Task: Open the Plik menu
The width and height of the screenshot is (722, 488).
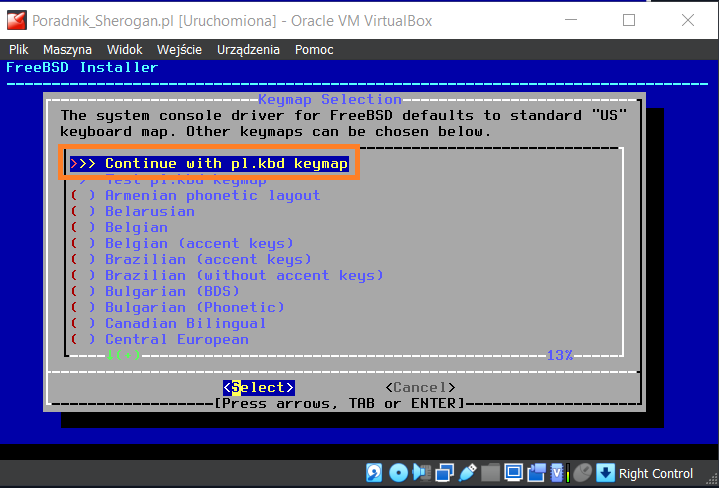Action: click(19, 49)
